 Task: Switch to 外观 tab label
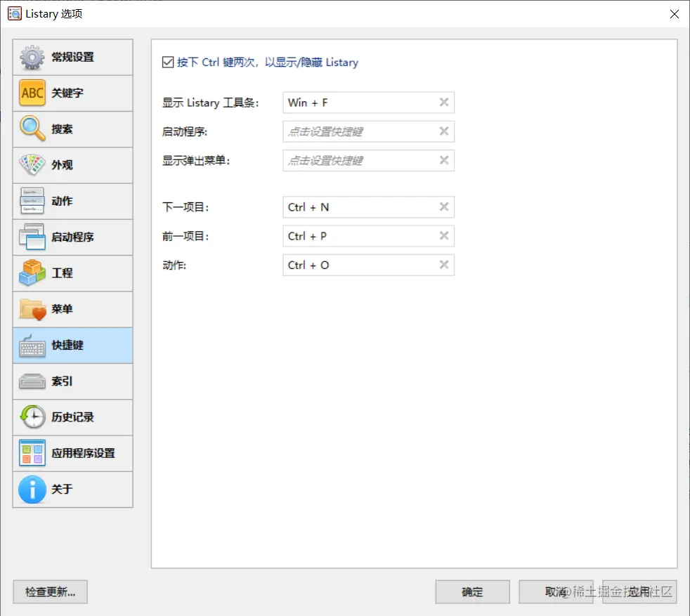(x=62, y=165)
